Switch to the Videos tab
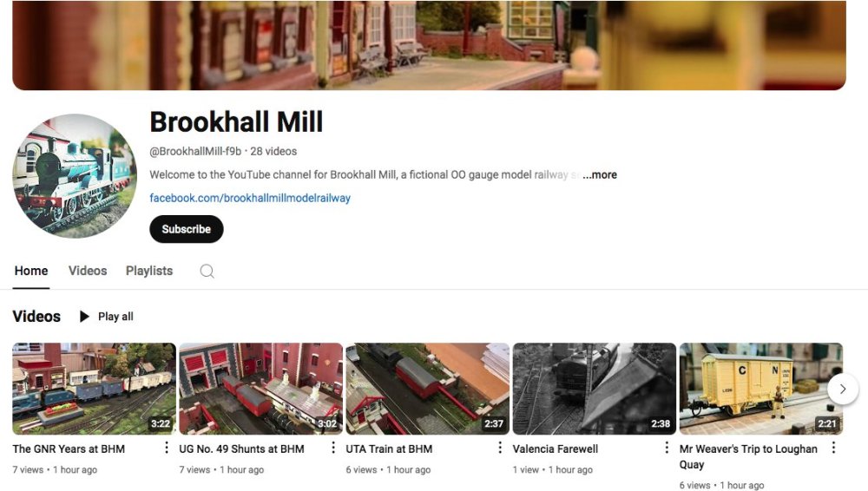 (x=88, y=271)
